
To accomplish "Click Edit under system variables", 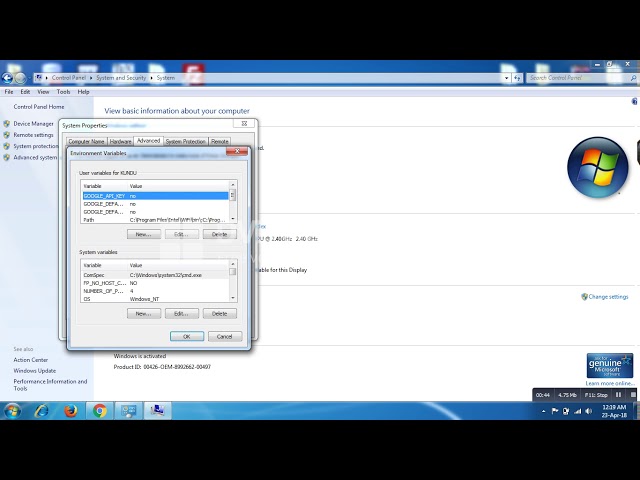I will coord(182,313).
